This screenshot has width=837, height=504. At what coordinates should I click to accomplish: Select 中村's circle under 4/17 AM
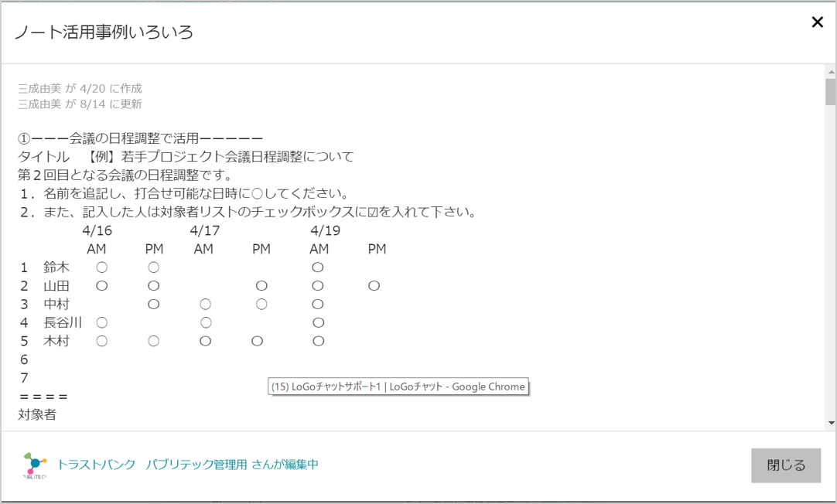pyautogui.click(x=205, y=304)
